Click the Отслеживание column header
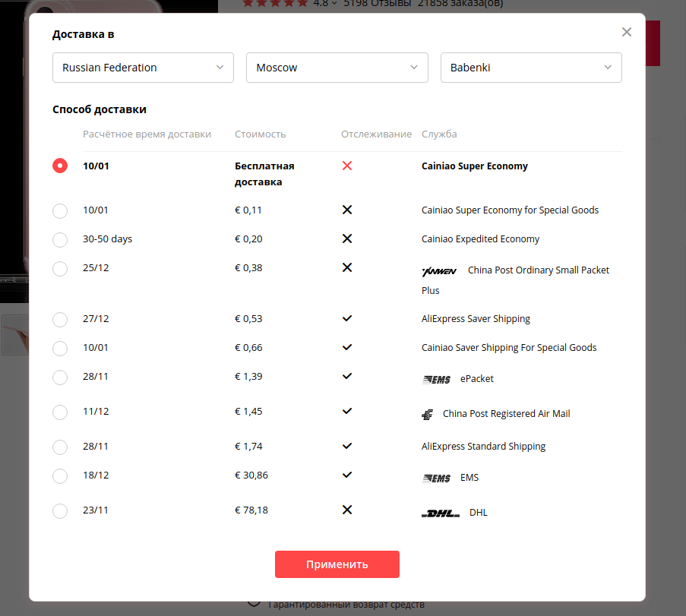 376,134
